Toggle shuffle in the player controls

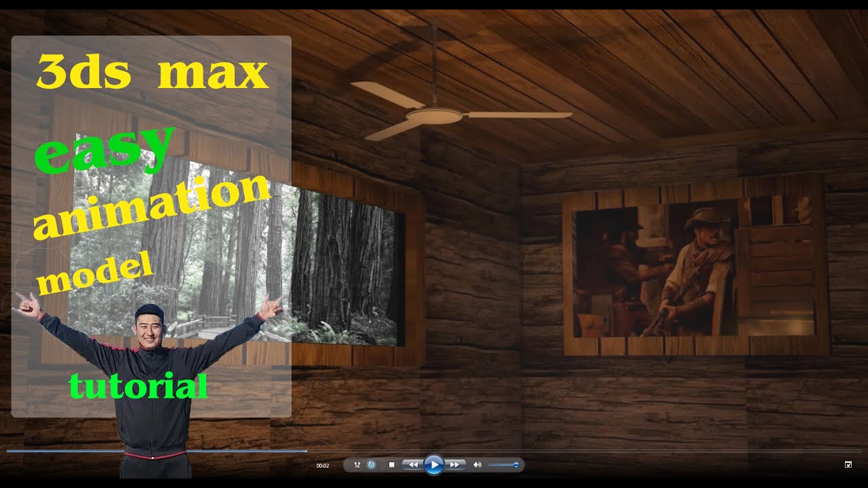coord(357,465)
